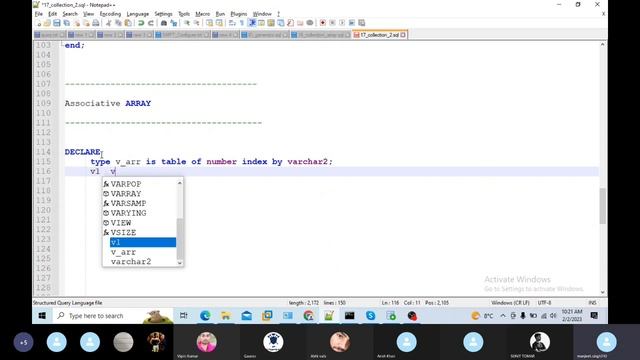640x360 pixels.
Task: Click the Stop Recording macro icon
Action: (333, 23)
